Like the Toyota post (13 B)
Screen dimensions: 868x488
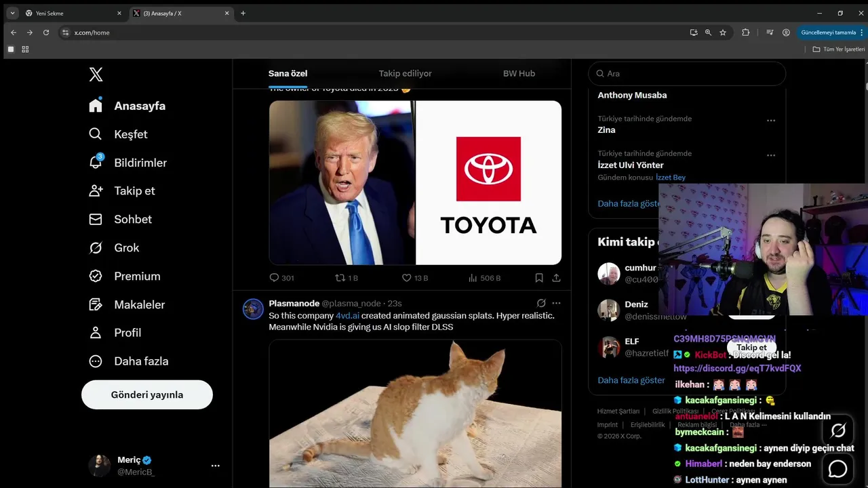415,278
